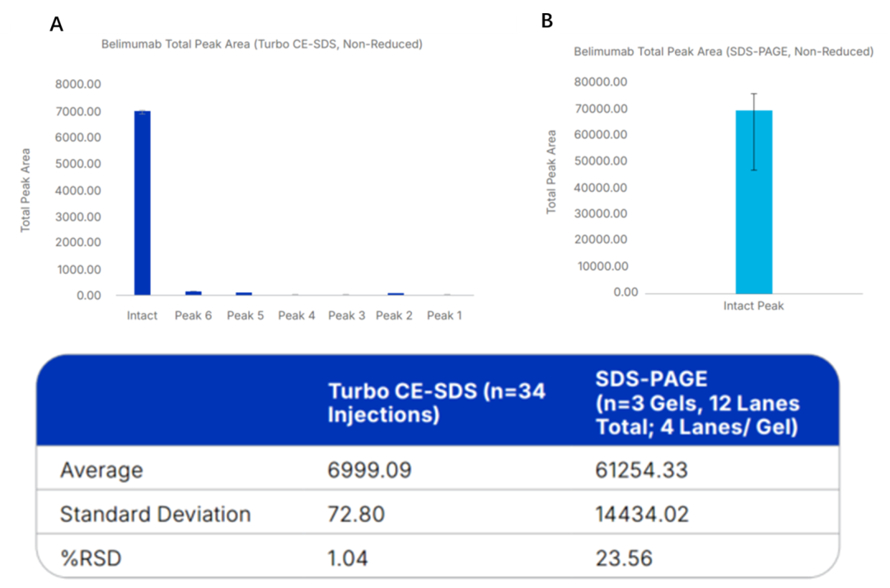Click the light blue Intact Peak bar

753,202
